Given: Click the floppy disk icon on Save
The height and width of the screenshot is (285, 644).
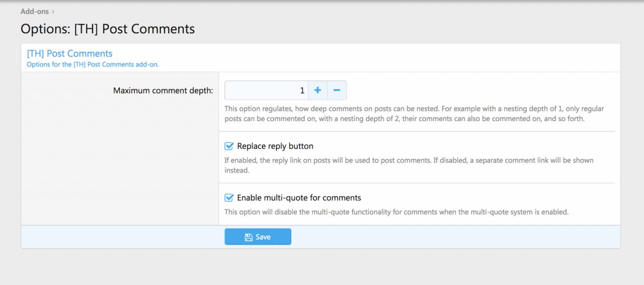Looking at the screenshot, I should pyautogui.click(x=249, y=237).
